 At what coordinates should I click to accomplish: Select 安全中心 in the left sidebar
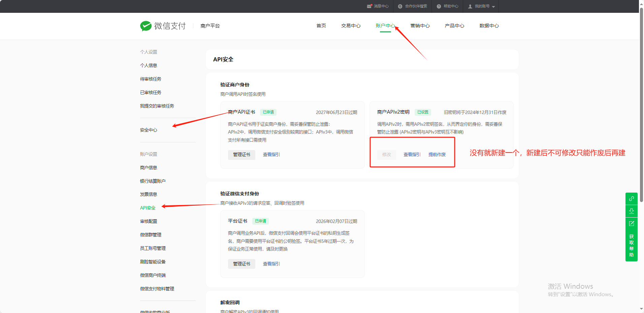(149, 130)
